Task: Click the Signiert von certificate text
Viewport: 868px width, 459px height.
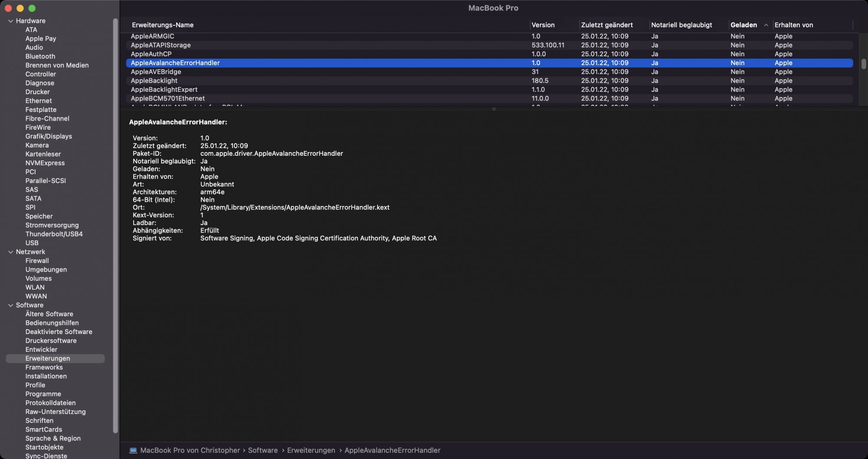Action: point(319,239)
